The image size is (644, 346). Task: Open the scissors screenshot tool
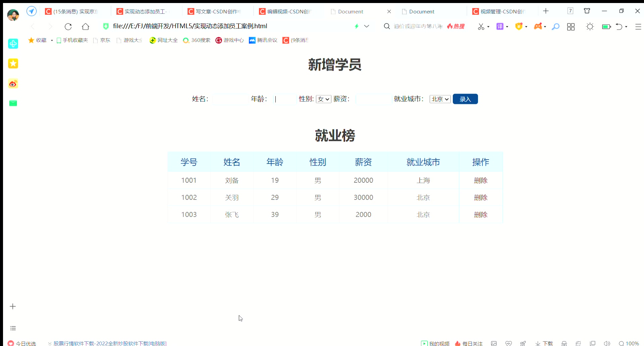point(481,26)
